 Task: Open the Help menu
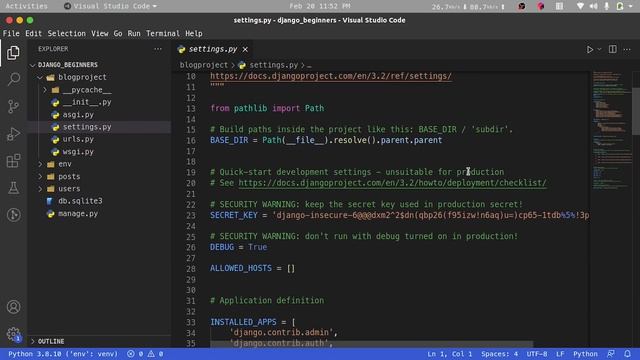click(x=194, y=33)
